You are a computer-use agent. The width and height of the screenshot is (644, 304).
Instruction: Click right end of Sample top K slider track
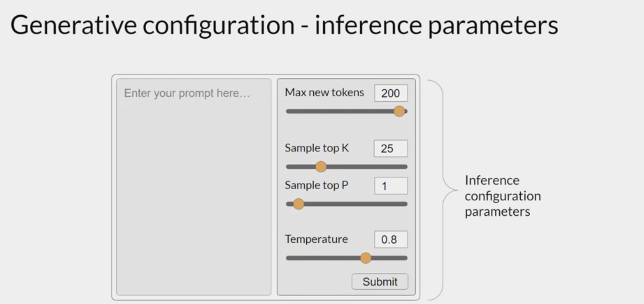coord(404,167)
